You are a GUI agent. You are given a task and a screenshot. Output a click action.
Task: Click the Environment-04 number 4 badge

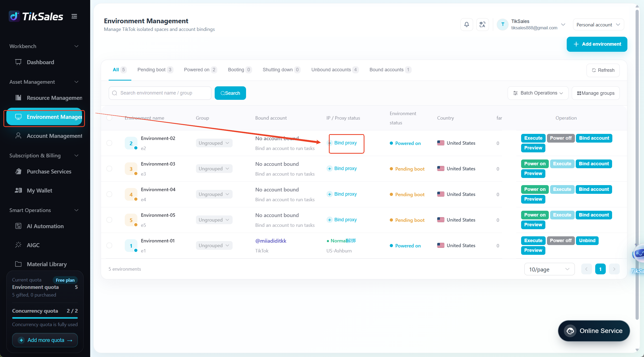coord(131,194)
